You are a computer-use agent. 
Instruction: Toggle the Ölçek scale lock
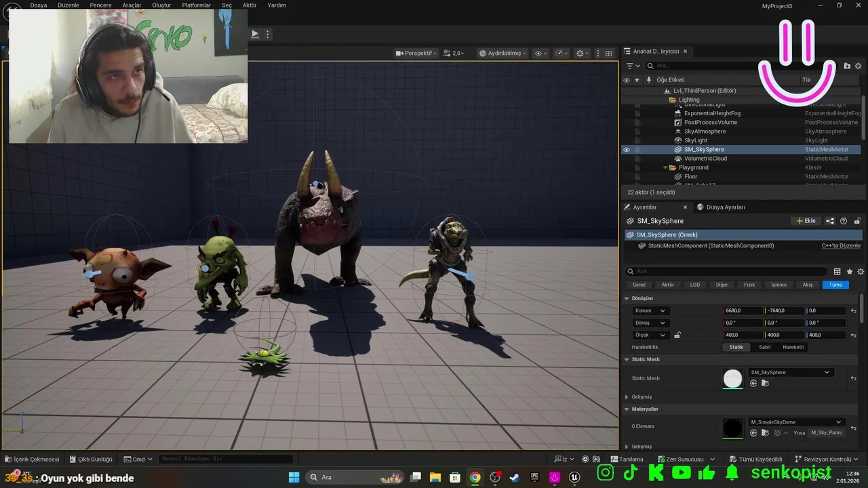[677, 335]
